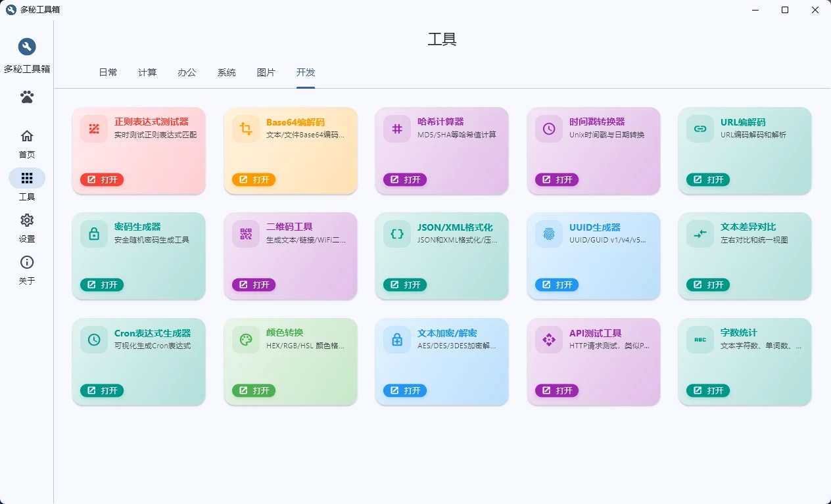Select the 办公 category tab
831x504 pixels.
[187, 73]
